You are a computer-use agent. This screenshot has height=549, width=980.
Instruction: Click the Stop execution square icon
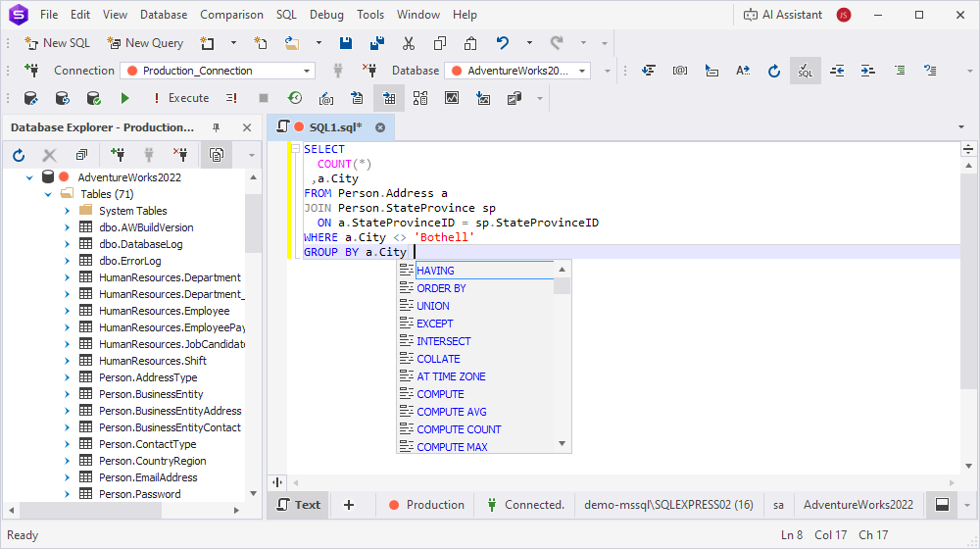[263, 98]
